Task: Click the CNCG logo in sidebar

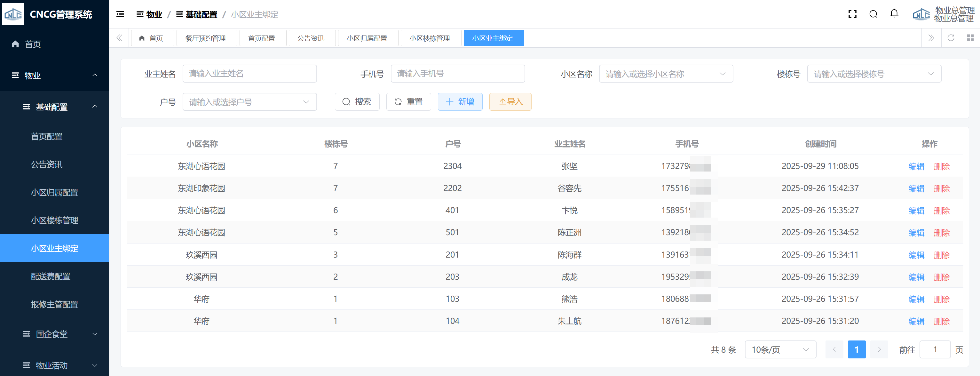Action: tap(13, 14)
